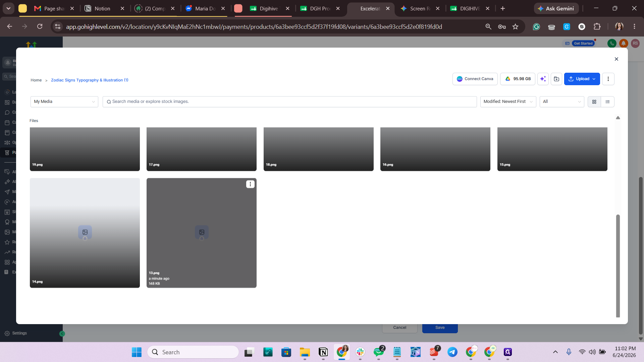Open the Extensions puzzle icon
Image resolution: width=644 pixels, height=362 pixels.
597,26
